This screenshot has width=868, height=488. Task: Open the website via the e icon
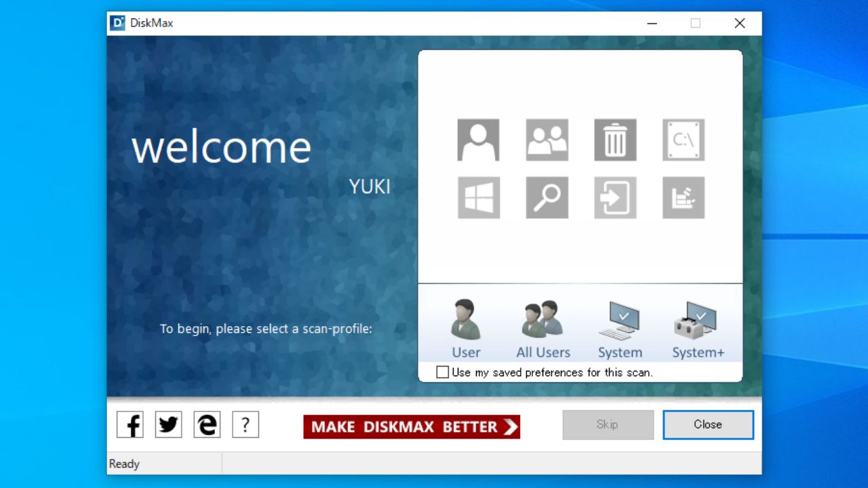[207, 425]
